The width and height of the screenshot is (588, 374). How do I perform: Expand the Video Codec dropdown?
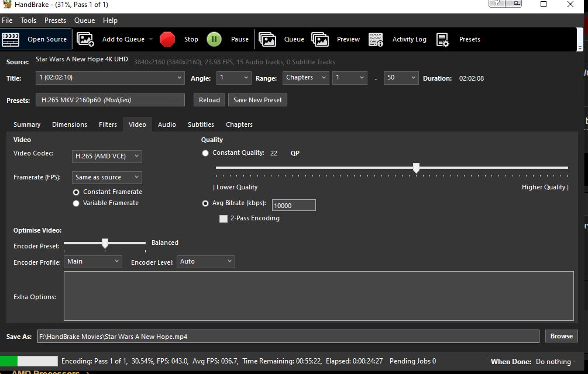(x=107, y=156)
